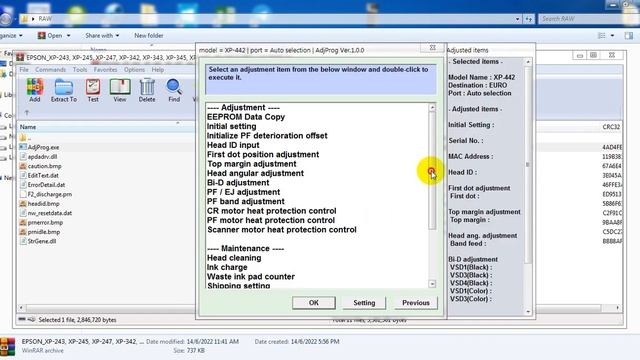
Task: Toggle the Explorer preview pane icon
Action: [x=629, y=36]
